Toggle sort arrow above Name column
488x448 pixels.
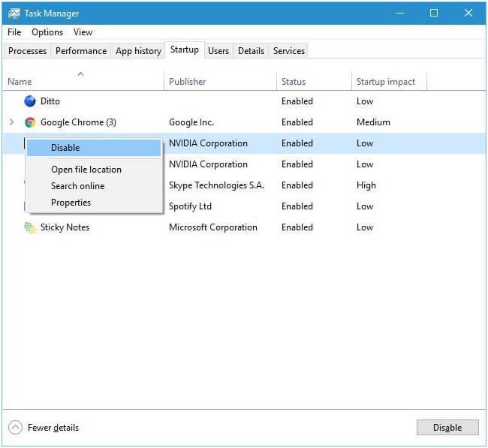coord(80,74)
